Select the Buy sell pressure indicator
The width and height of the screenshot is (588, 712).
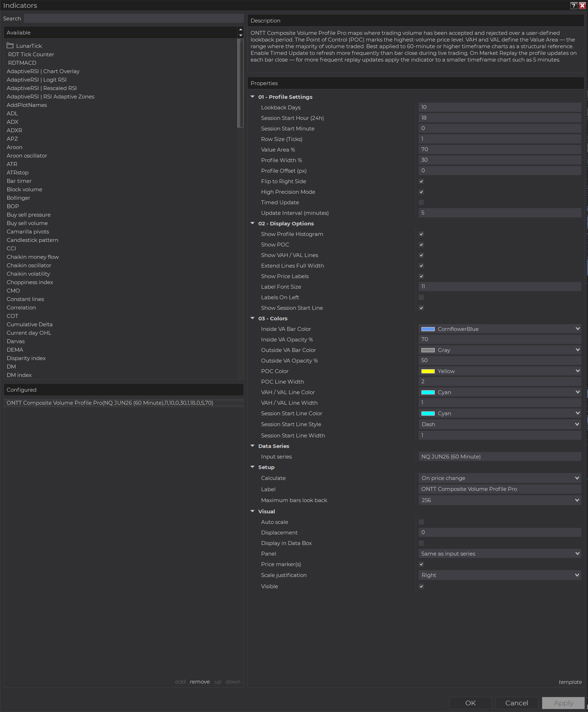click(28, 215)
